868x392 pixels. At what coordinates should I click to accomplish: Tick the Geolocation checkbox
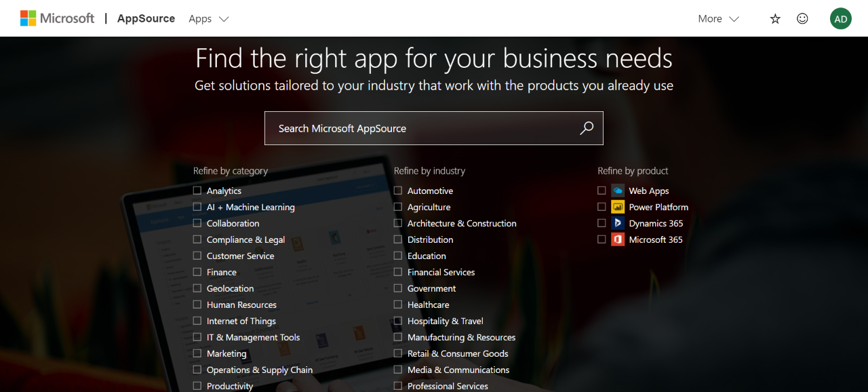[x=197, y=288]
